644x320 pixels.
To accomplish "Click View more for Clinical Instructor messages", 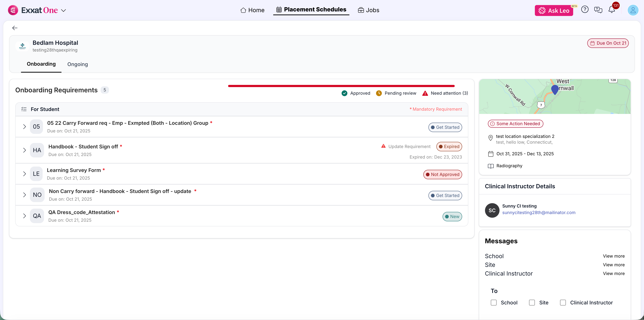I will click(614, 273).
